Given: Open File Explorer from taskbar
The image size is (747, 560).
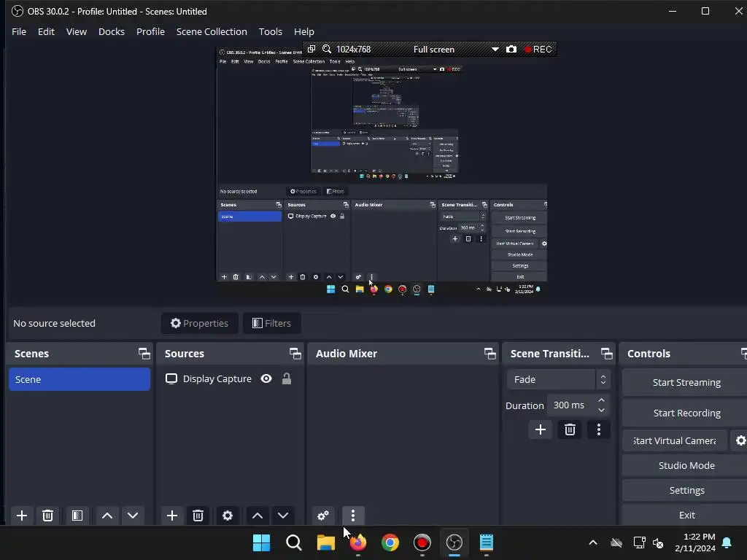Looking at the screenshot, I should pyautogui.click(x=326, y=542).
